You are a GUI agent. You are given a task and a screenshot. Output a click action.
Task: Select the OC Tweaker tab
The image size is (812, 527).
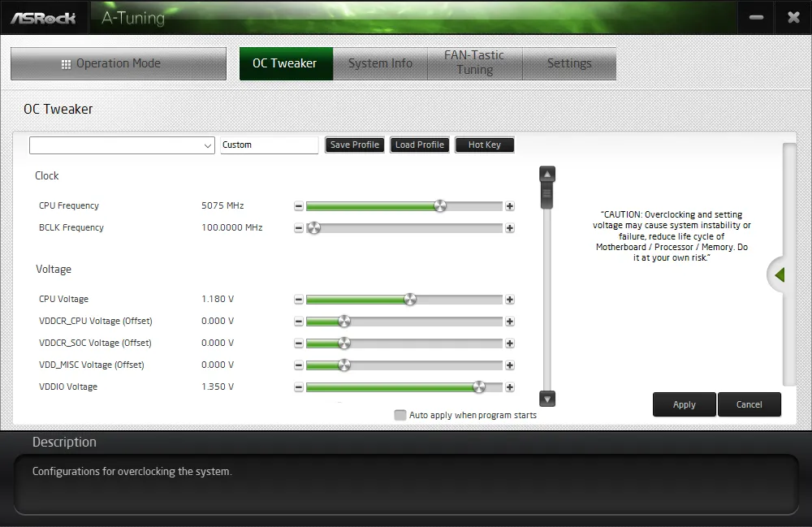[x=286, y=63]
